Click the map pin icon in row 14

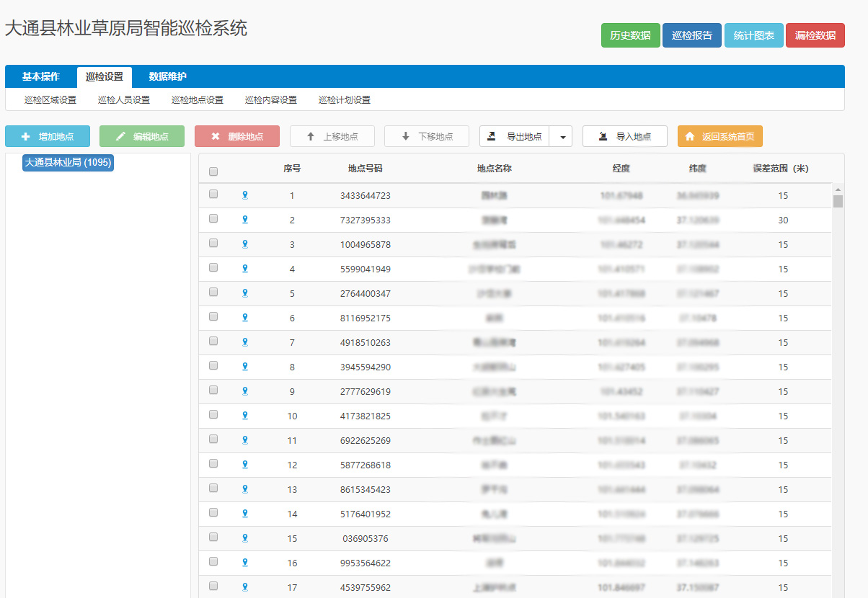tap(245, 514)
